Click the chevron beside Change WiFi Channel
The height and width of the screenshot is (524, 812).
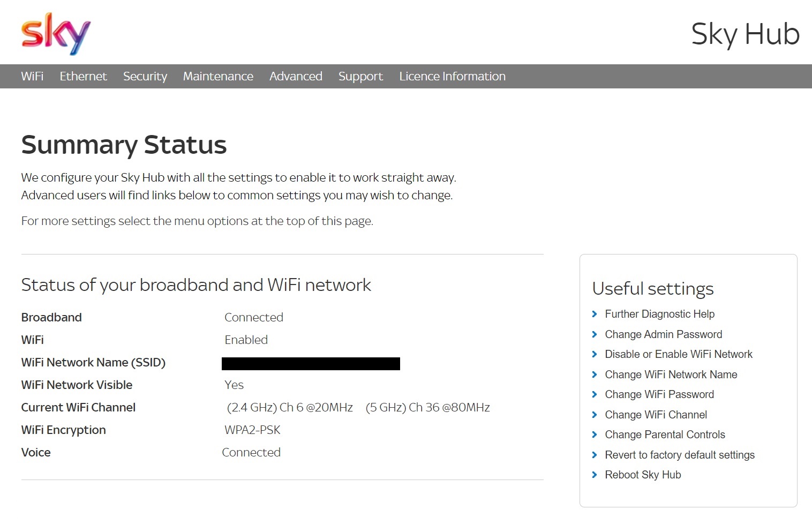pos(596,415)
